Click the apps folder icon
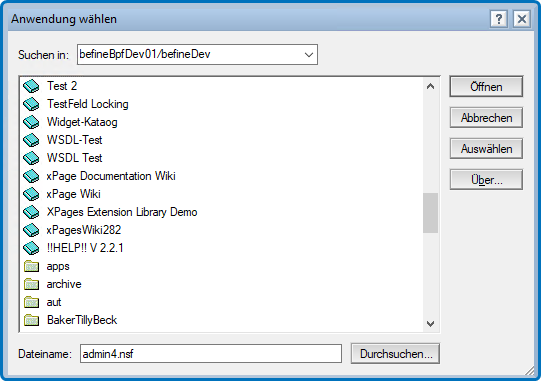 click(31, 266)
